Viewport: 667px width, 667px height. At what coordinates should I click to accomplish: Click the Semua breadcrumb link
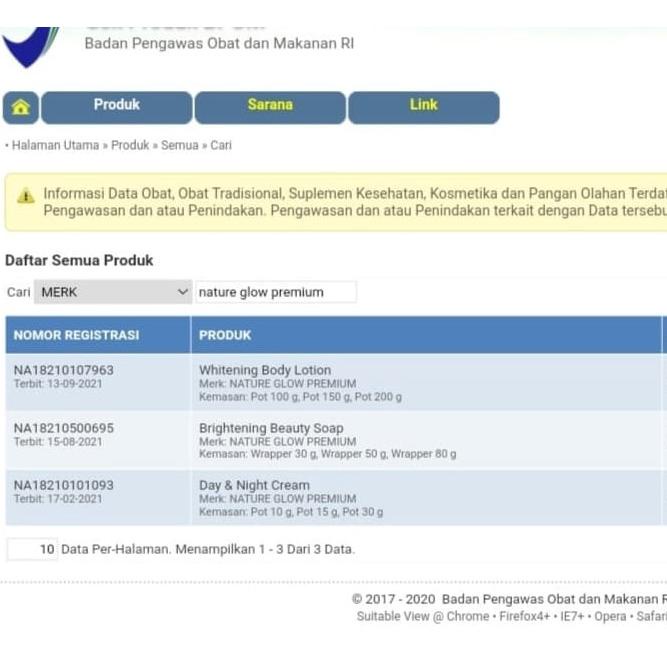179,145
